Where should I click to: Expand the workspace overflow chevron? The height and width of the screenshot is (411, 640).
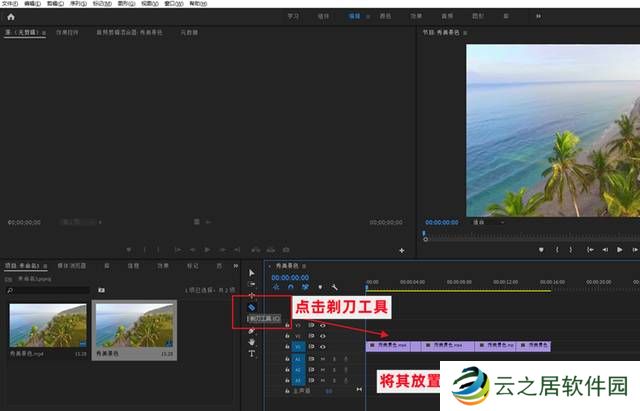click(x=539, y=17)
